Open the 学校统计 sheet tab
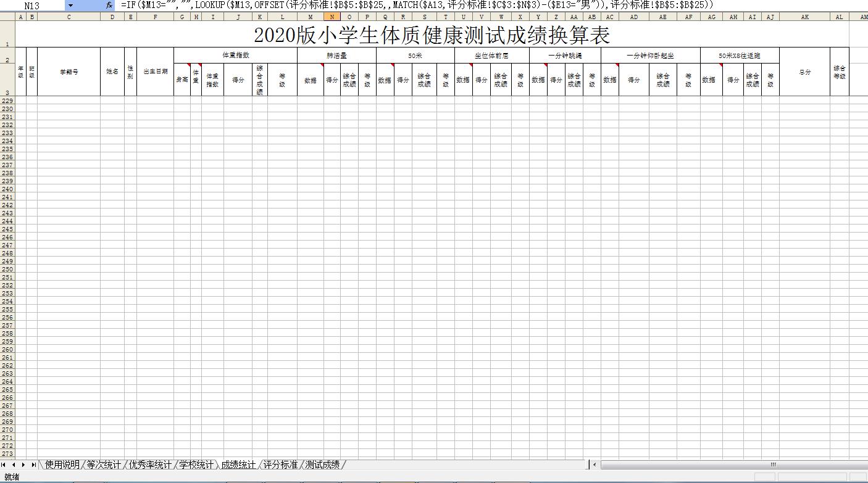 tap(197, 464)
